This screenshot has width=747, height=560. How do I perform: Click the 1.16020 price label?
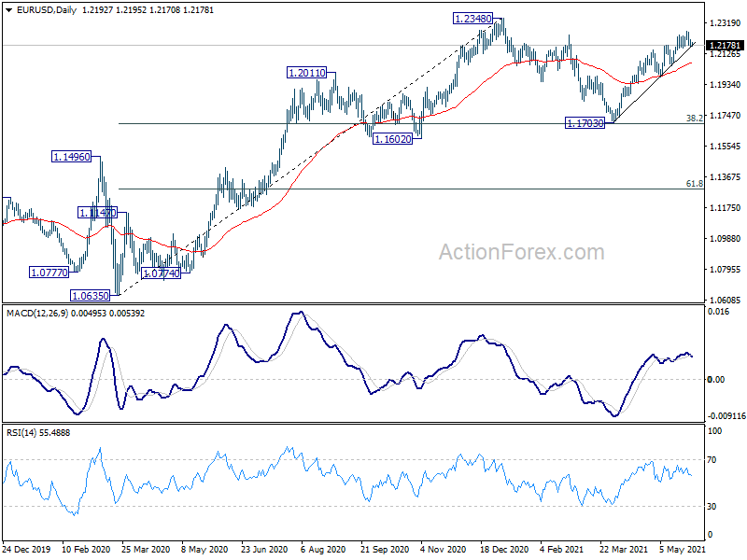392,139
